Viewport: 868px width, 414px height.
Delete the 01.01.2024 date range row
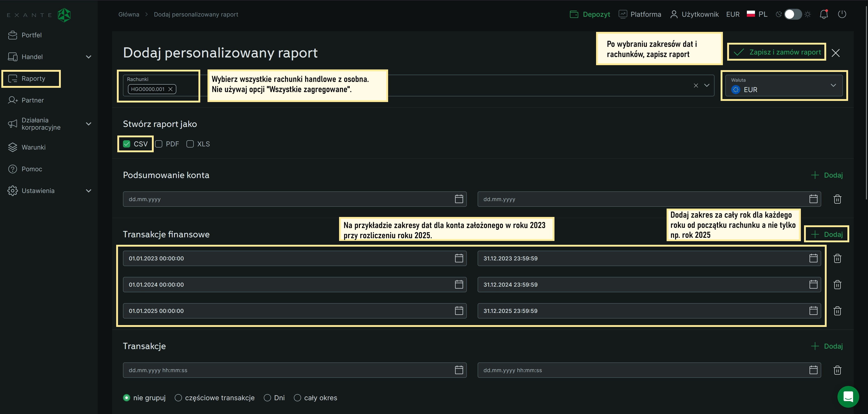point(837,285)
